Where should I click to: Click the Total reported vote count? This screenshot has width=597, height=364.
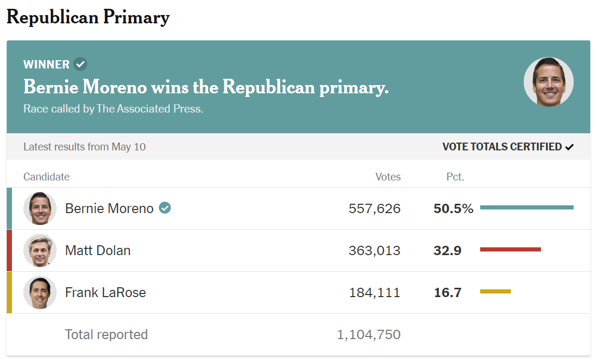(369, 334)
